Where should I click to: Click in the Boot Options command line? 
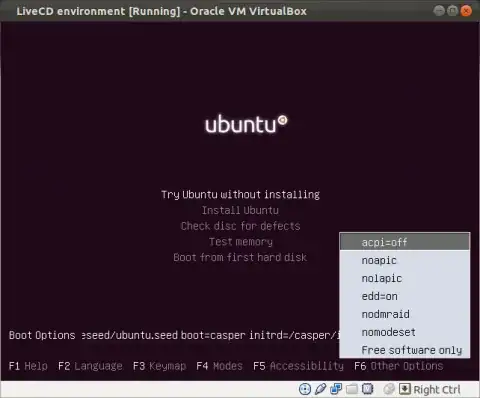210,335
